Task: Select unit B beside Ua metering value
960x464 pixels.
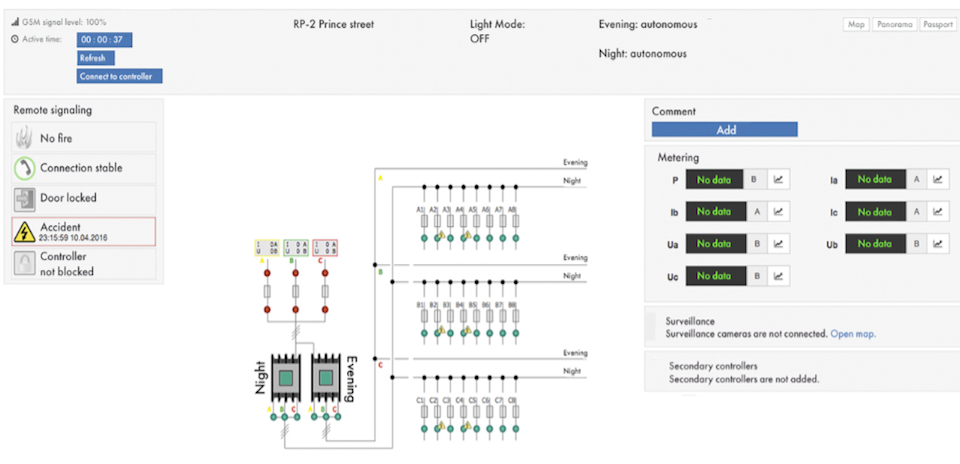Action: [x=757, y=244]
